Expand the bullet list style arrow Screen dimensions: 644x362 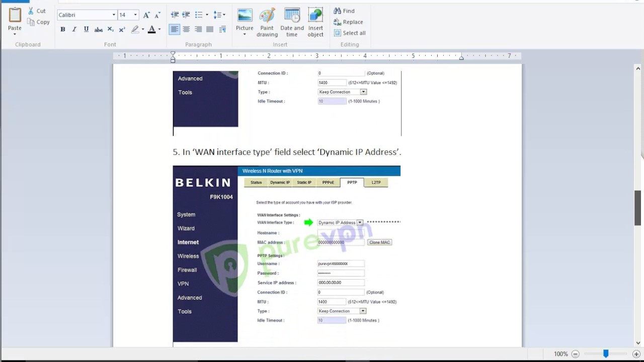(207, 15)
